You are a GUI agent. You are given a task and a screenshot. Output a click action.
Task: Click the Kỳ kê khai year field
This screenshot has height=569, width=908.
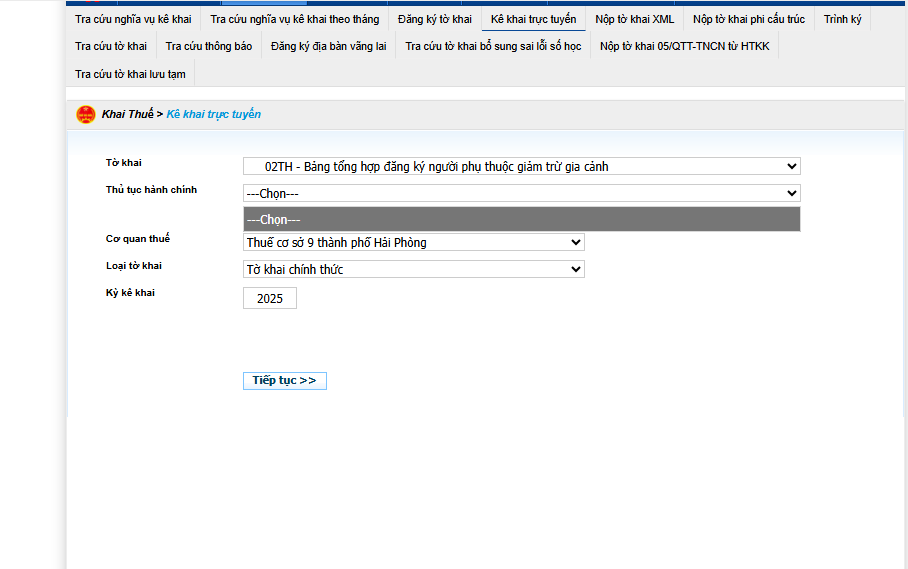click(x=269, y=298)
